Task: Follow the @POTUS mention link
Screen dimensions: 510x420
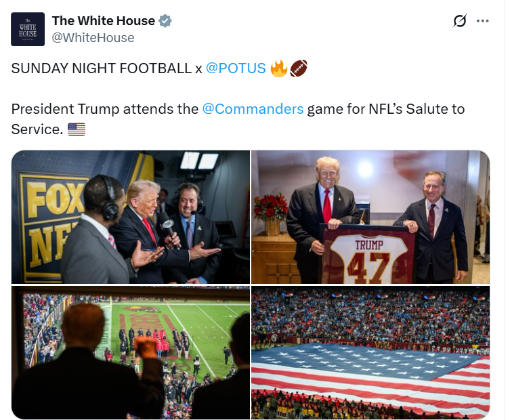Action: coord(236,68)
